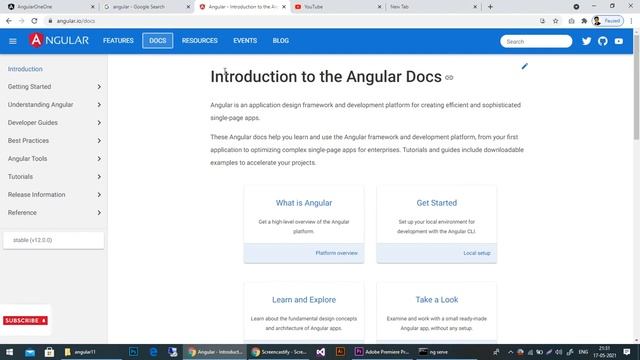Viewport: 640px width, 360px height.
Task: Open Angular's Twitter page icon
Action: 587,41
